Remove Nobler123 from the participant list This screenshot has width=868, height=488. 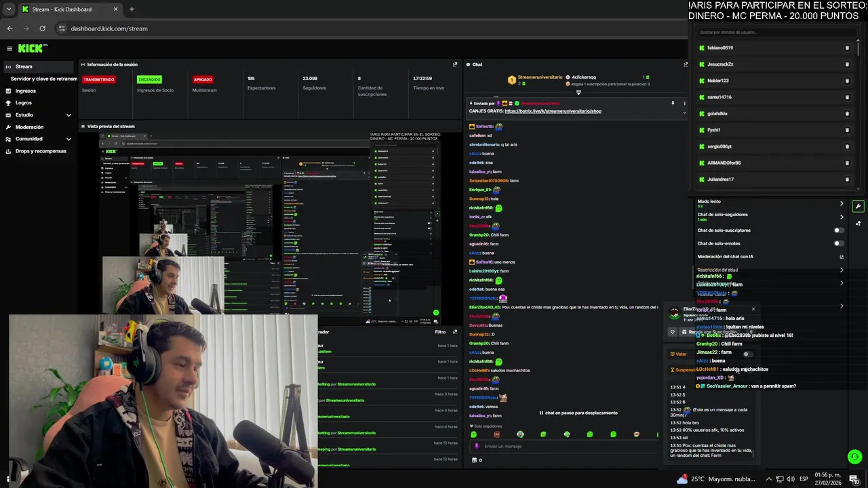click(x=847, y=81)
